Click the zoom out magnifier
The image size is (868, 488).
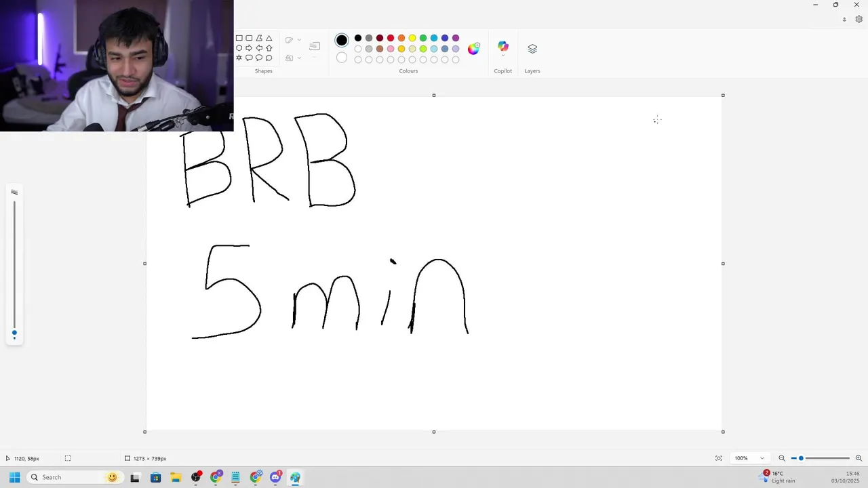coord(782,458)
